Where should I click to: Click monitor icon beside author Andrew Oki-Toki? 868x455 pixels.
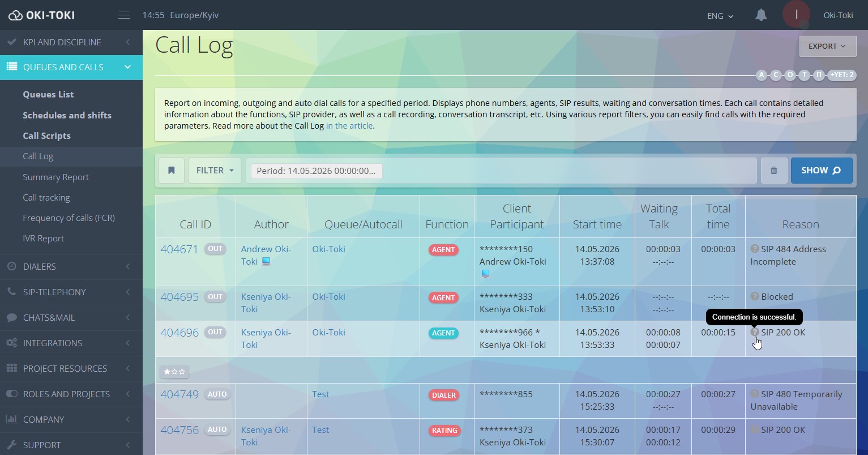266,262
